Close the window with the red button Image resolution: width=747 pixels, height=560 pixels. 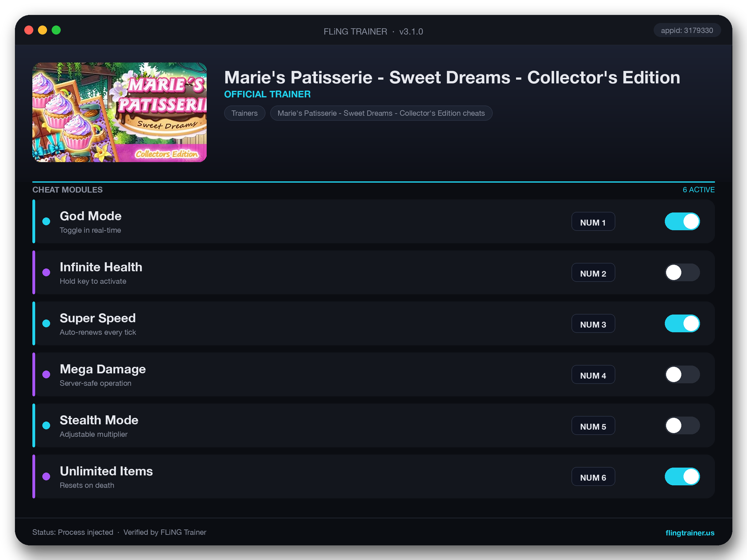pyautogui.click(x=29, y=30)
